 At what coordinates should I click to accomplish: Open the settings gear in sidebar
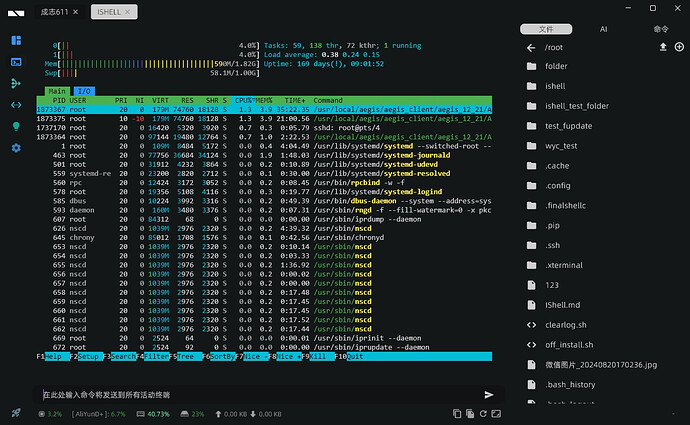click(16, 148)
